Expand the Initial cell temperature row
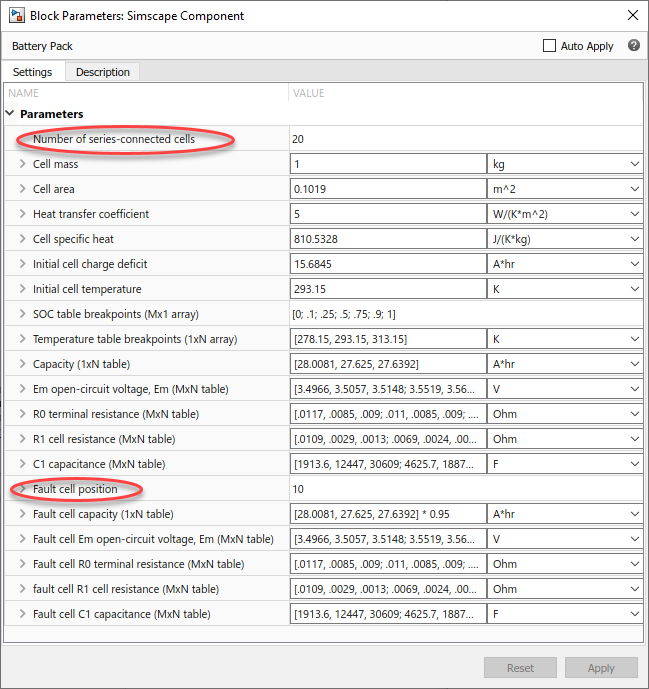The image size is (649, 689). point(22,289)
